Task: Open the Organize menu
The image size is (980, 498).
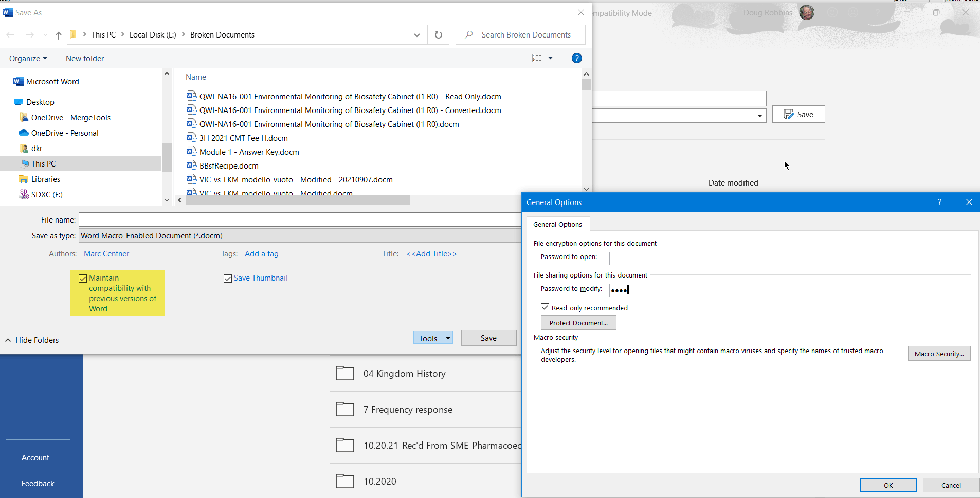Action: (x=28, y=59)
